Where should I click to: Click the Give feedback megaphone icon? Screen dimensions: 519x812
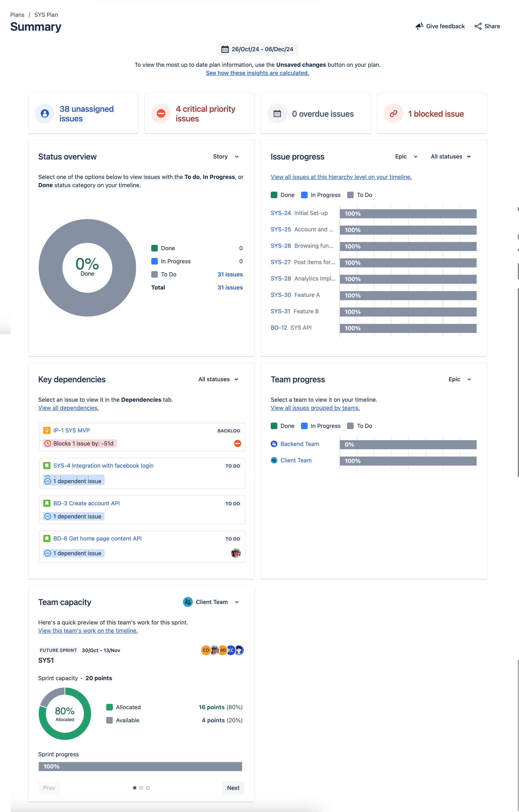coord(419,26)
